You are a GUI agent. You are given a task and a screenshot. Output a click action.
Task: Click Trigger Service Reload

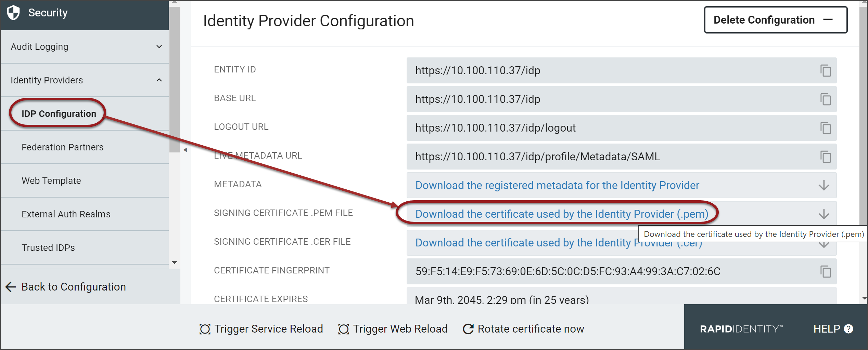point(261,329)
